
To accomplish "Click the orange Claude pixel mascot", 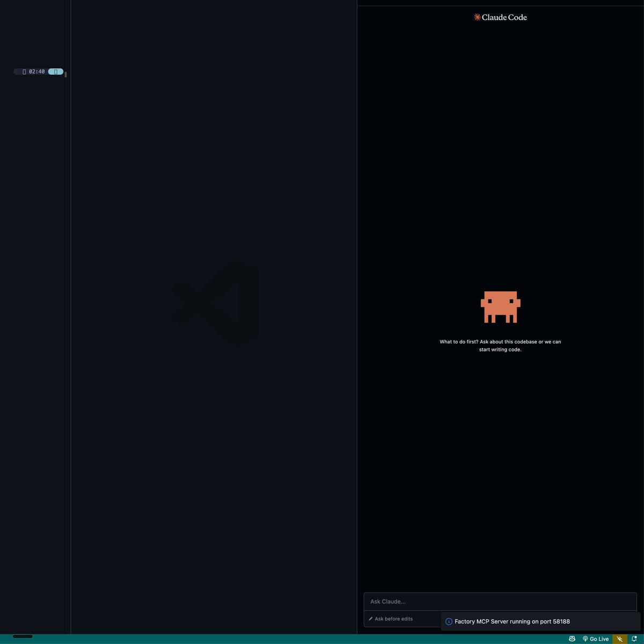I will (x=500, y=307).
